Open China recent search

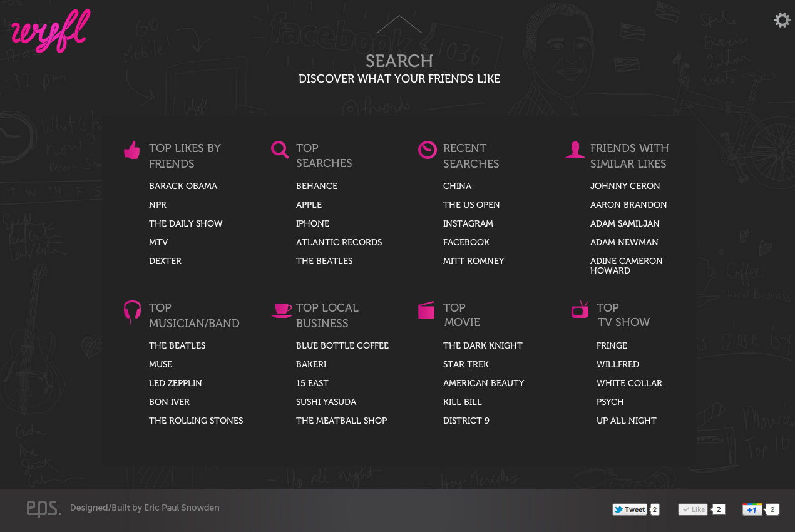[x=458, y=186]
